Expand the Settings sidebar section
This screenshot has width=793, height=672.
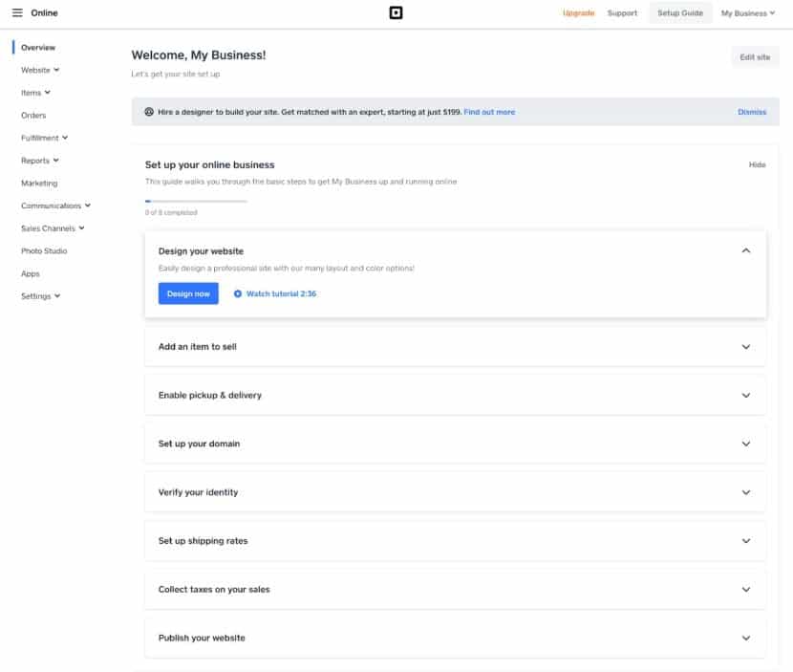(39, 295)
